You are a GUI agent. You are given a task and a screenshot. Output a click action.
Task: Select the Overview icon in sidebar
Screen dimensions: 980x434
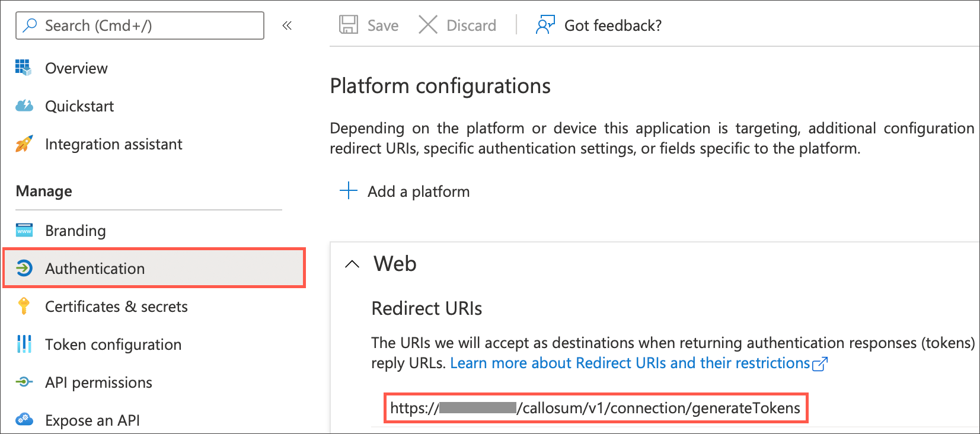coord(23,68)
